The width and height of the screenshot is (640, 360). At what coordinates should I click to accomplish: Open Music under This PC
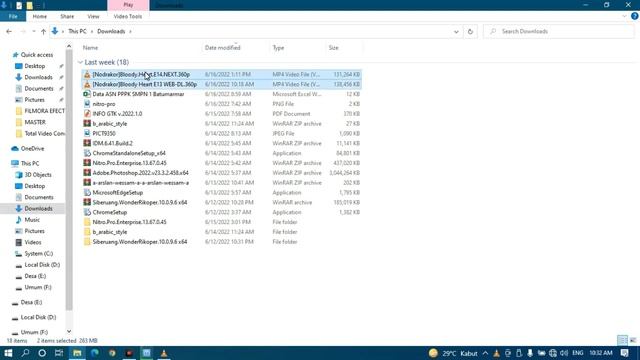pos(32,220)
